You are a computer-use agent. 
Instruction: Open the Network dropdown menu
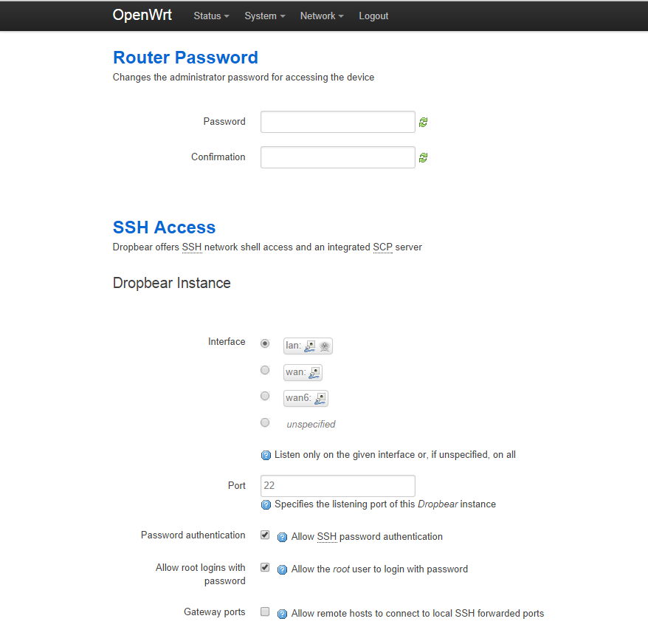click(322, 16)
